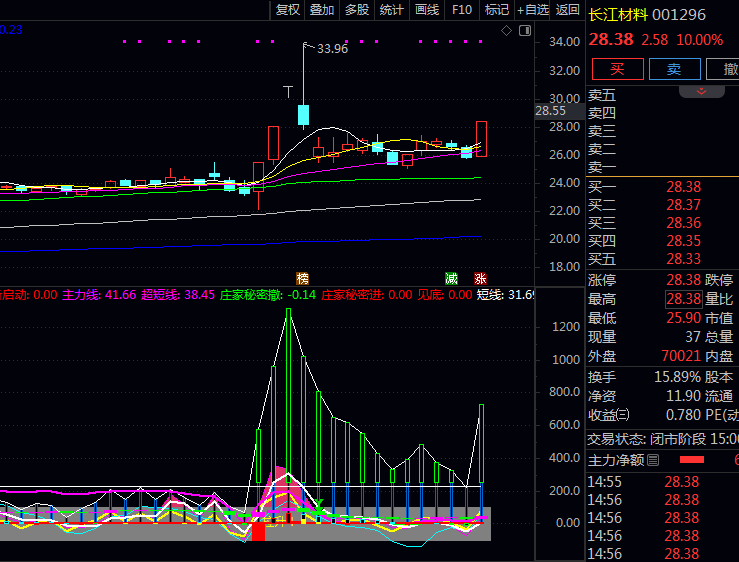The height and width of the screenshot is (562, 739).
Task: Open F10 company information
Action: (461, 10)
